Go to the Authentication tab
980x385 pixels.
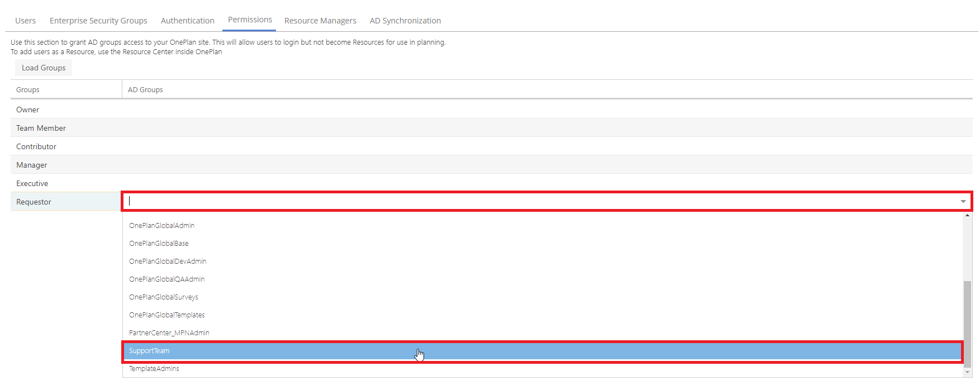pyautogui.click(x=187, y=21)
